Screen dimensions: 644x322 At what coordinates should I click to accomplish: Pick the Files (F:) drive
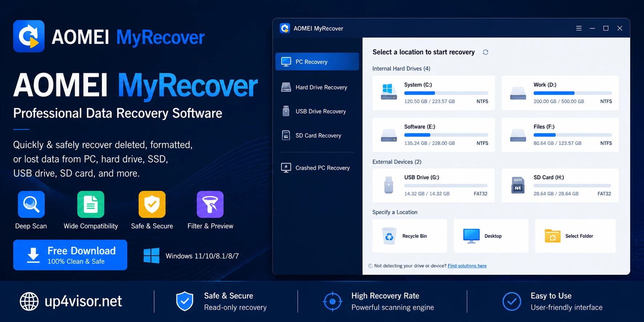[560, 135]
